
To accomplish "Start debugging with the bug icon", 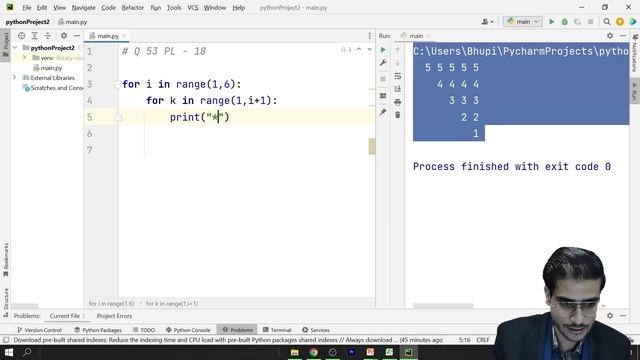I will tap(564, 22).
